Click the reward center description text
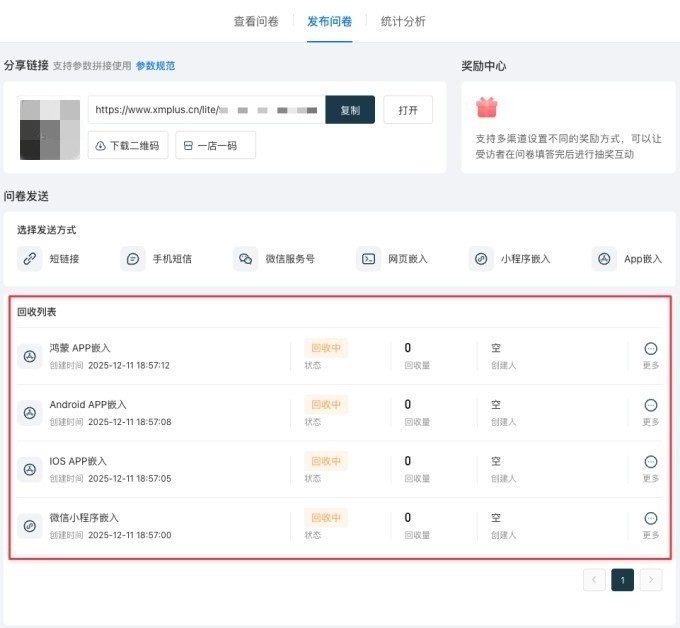The height and width of the screenshot is (628, 680). 568,147
